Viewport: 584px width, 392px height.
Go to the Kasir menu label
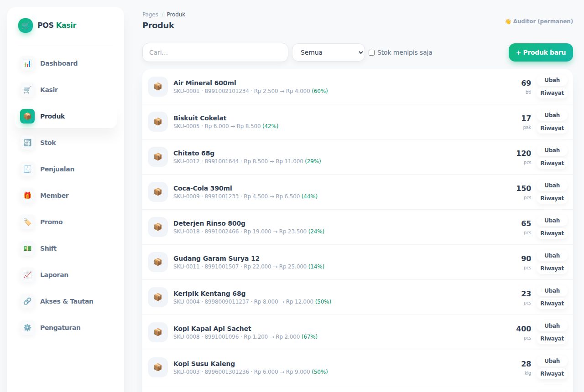[49, 90]
